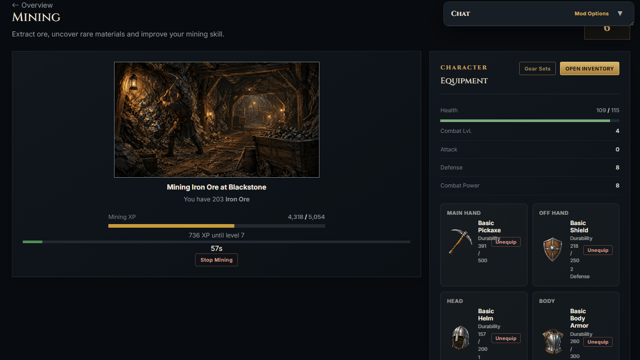Click the Chat header title

pos(460,13)
